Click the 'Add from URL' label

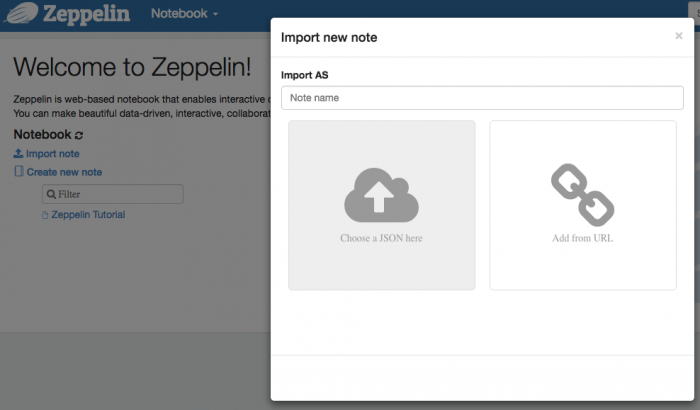tap(583, 238)
